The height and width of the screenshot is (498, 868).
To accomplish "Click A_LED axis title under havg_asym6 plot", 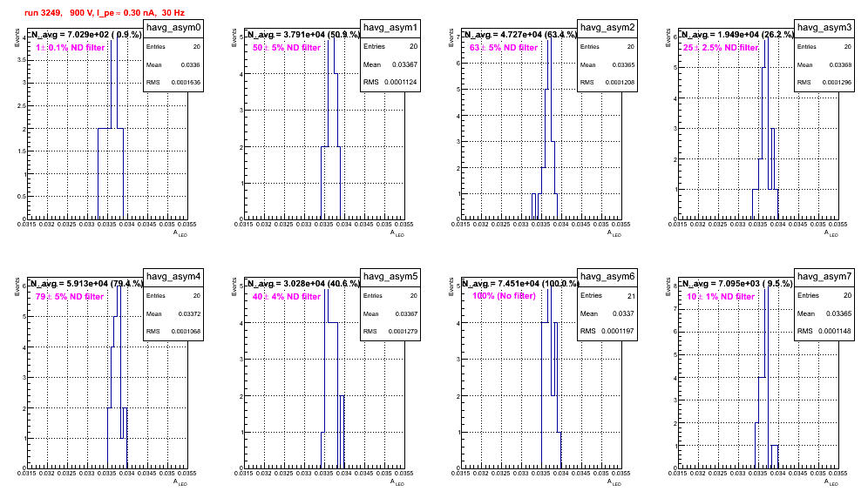I will pyautogui.click(x=614, y=482).
